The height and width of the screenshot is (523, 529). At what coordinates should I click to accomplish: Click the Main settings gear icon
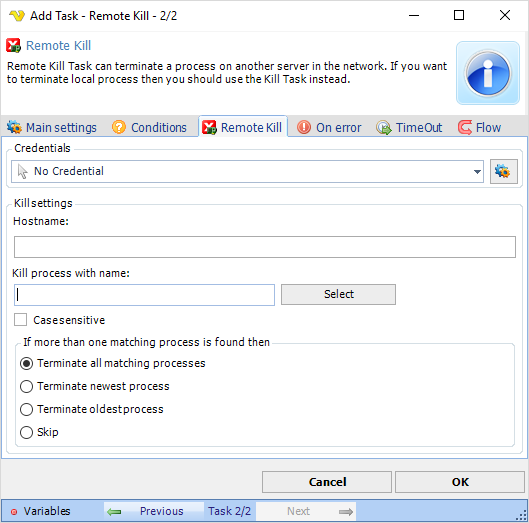(14, 127)
